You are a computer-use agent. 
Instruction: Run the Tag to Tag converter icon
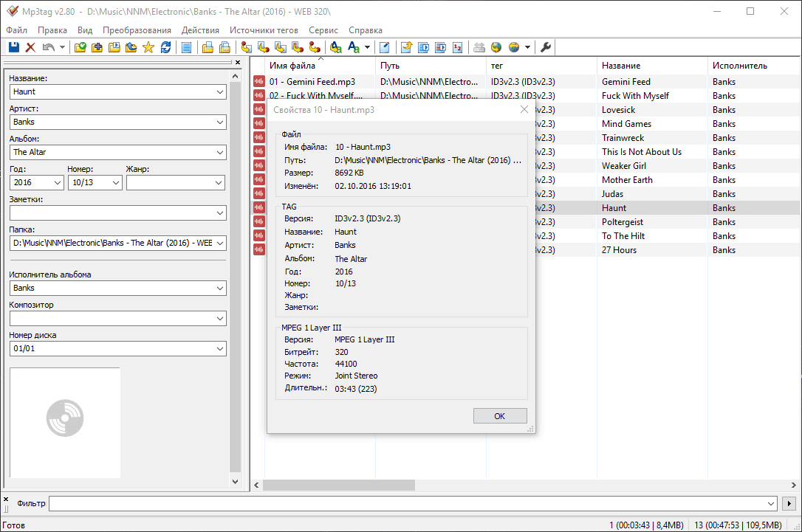[x=315, y=47]
